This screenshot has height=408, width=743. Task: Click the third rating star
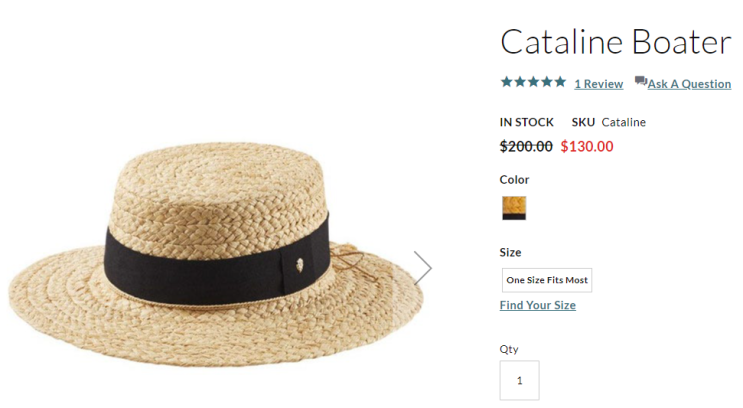pos(533,82)
